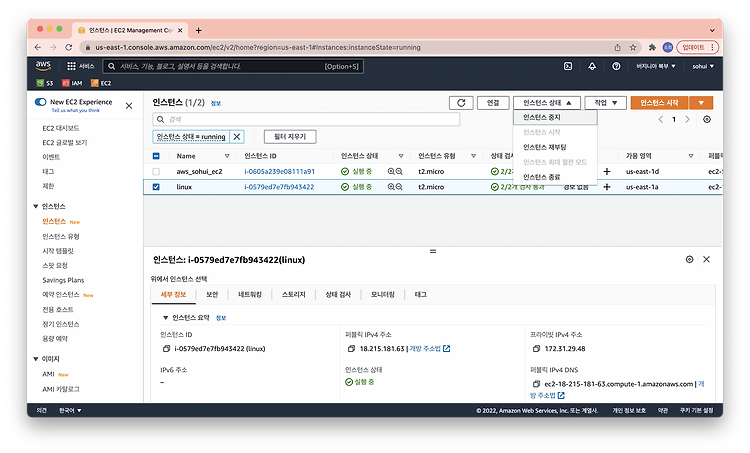
Task: Click zoom icons in aws_sohui_ec2 row
Action: point(395,171)
